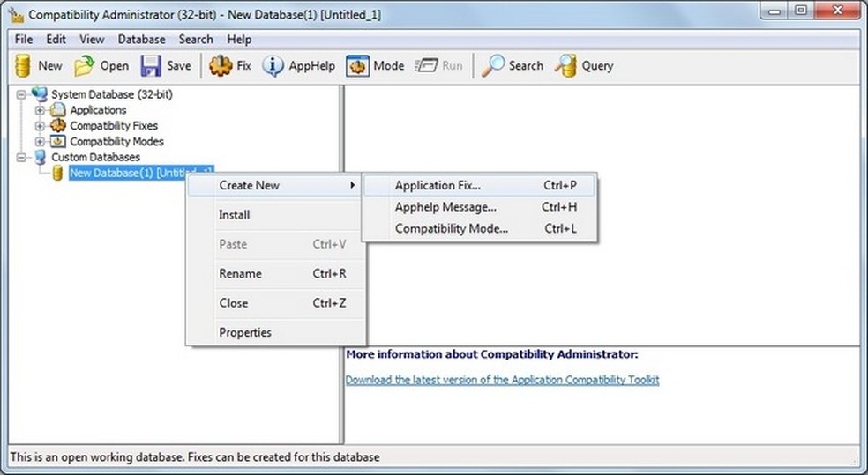Expand the Applications tree node

(x=40, y=110)
